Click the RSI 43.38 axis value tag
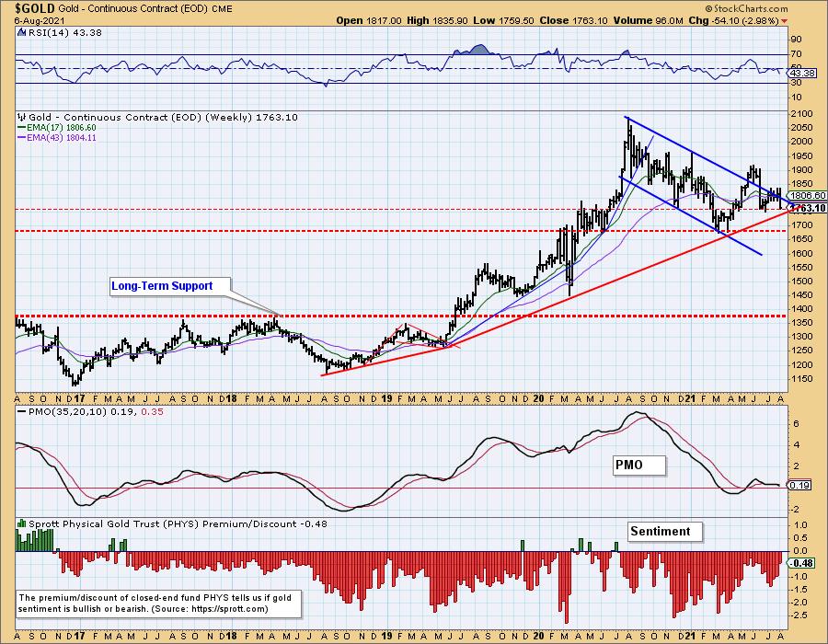 [x=802, y=74]
